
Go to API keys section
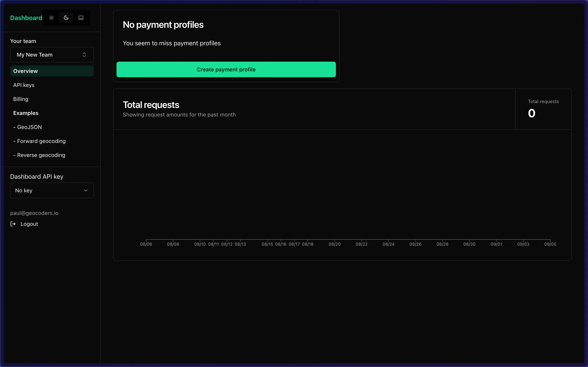pyautogui.click(x=24, y=85)
